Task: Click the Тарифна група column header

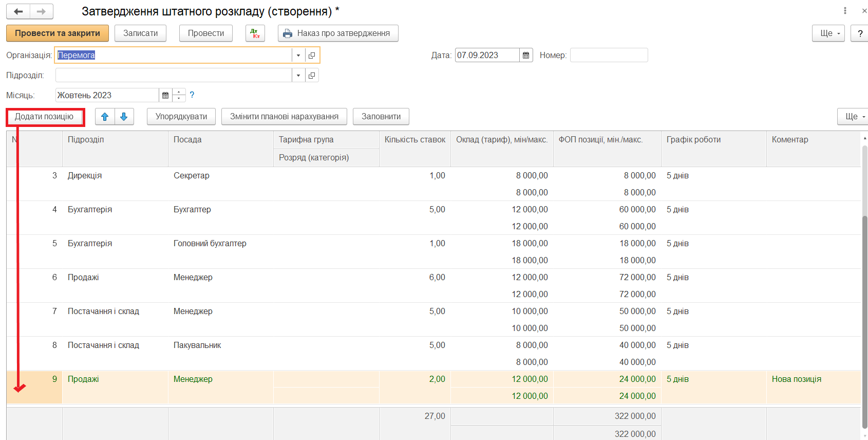Action: [326, 140]
